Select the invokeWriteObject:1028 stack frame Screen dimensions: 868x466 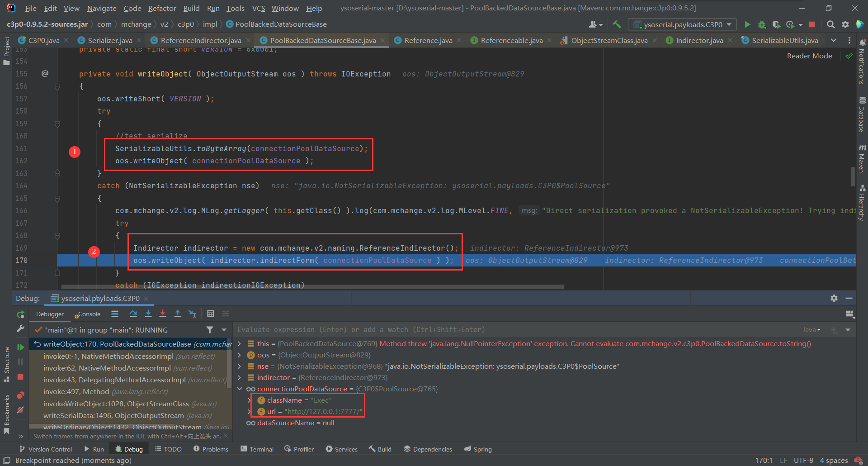click(130, 404)
